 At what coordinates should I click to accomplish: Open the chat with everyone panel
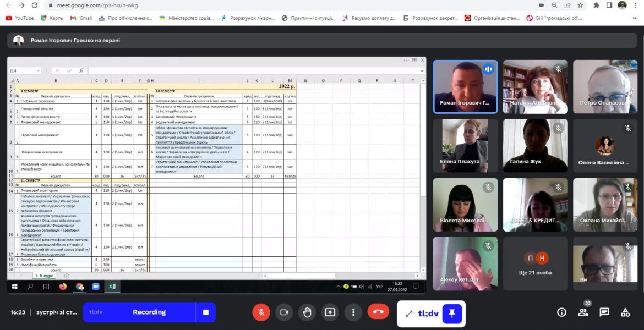(x=604, y=312)
